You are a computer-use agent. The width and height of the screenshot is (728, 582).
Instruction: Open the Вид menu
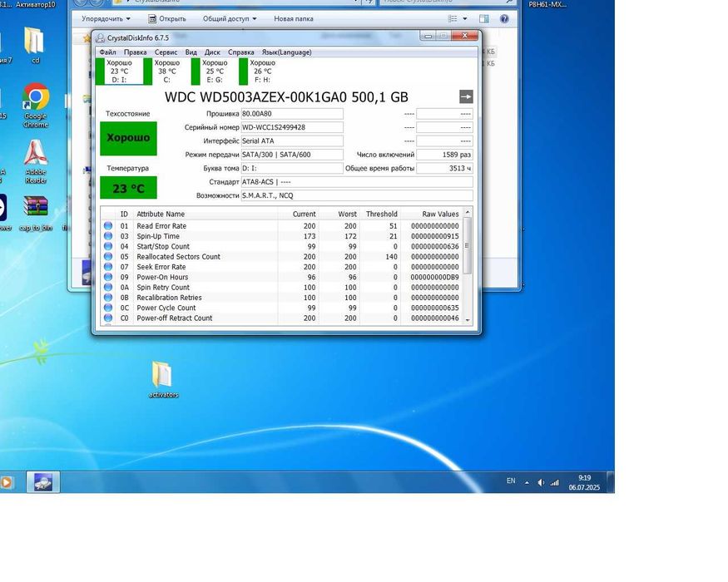[191, 52]
